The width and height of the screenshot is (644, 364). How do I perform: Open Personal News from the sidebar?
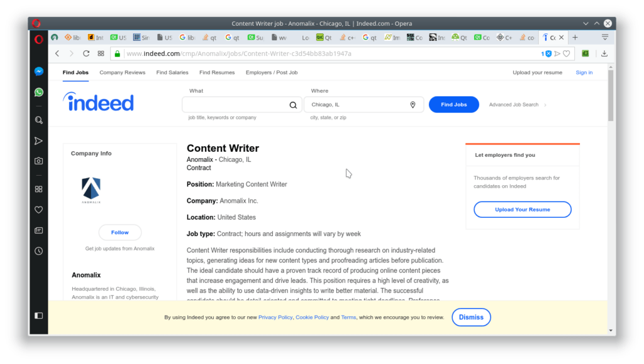pos(38,230)
